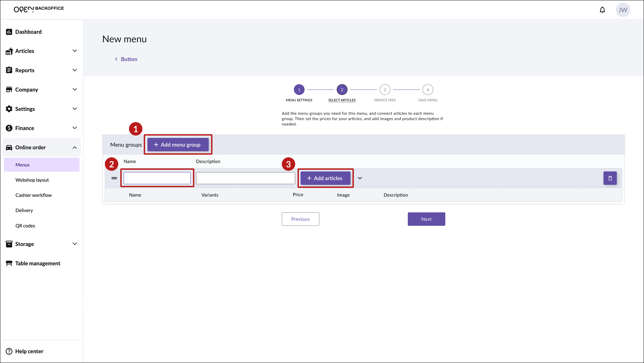Go to step 3 Service Fees circle
This screenshot has width=644, height=363.
(385, 90)
